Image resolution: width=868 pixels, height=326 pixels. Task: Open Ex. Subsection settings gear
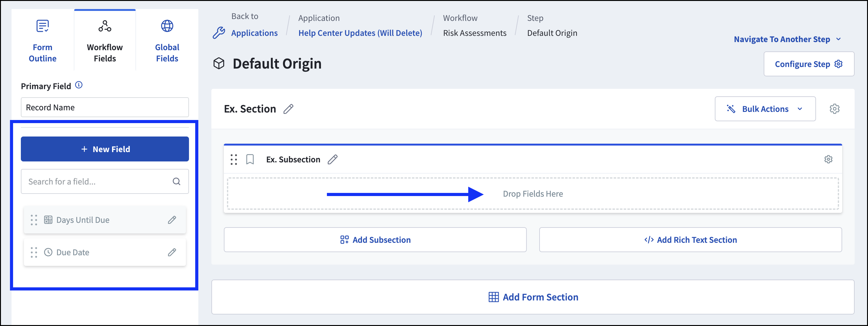point(828,159)
